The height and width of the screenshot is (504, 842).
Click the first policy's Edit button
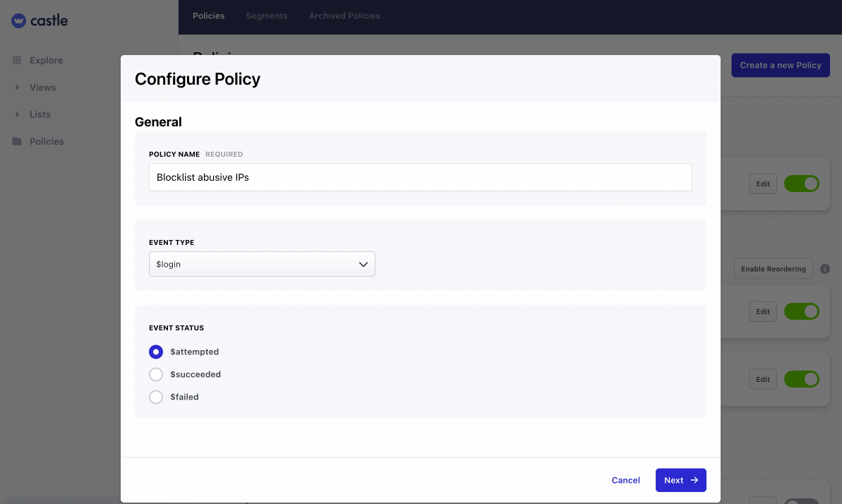763,184
